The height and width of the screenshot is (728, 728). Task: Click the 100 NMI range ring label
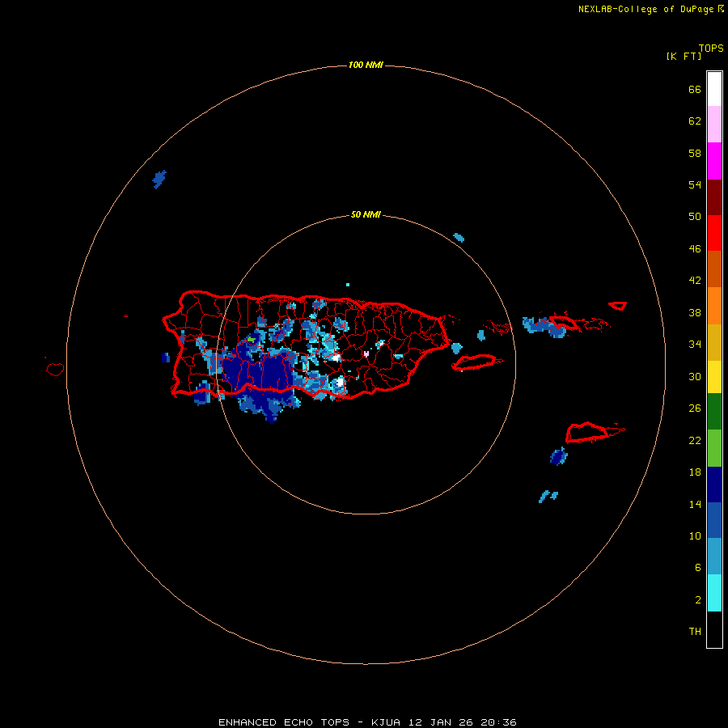click(x=366, y=65)
